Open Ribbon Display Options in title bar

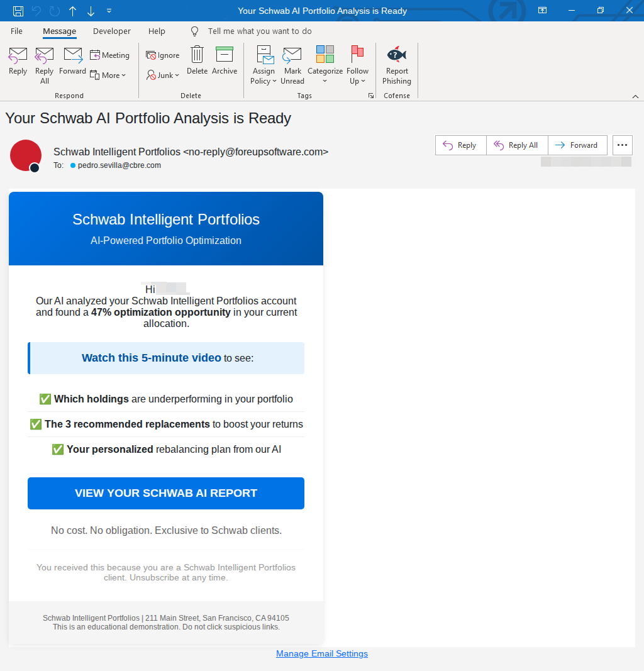542,10
